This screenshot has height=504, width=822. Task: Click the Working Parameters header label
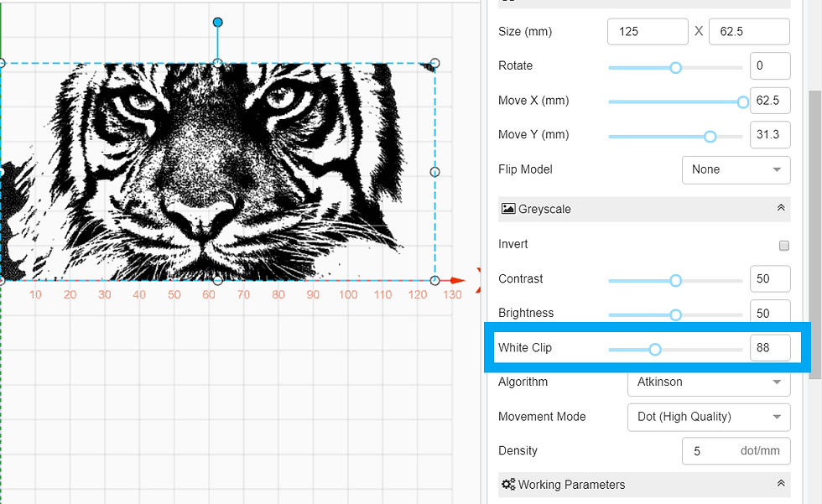(571, 485)
